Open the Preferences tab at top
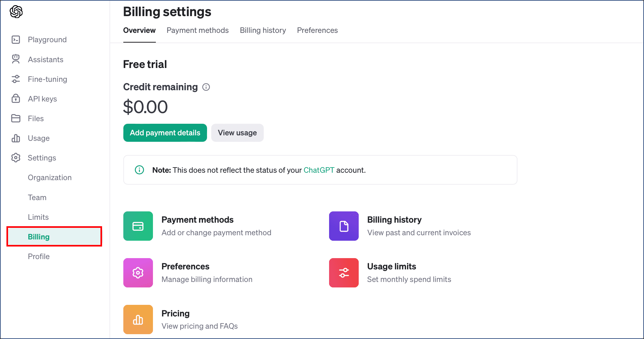The height and width of the screenshot is (339, 644). tap(317, 30)
